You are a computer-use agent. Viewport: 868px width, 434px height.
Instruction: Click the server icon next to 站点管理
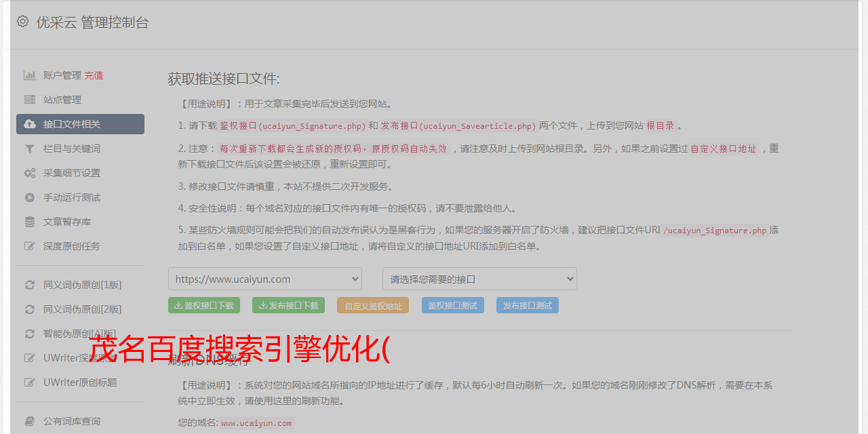(x=30, y=100)
